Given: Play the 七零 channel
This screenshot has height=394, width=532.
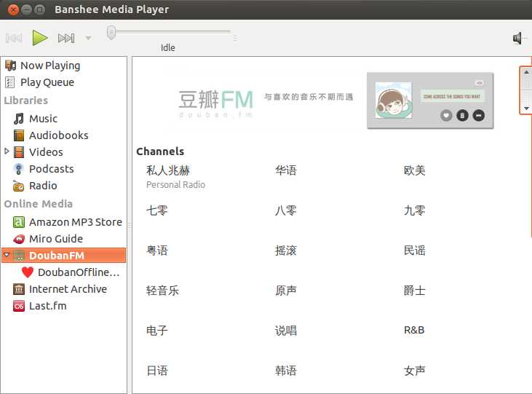Looking at the screenshot, I should point(156,210).
